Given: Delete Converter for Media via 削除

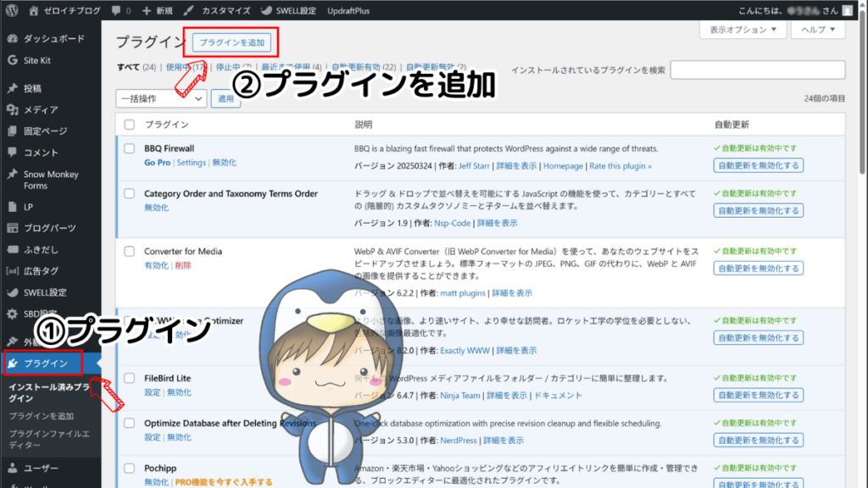Looking at the screenshot, I should [183, 265].
